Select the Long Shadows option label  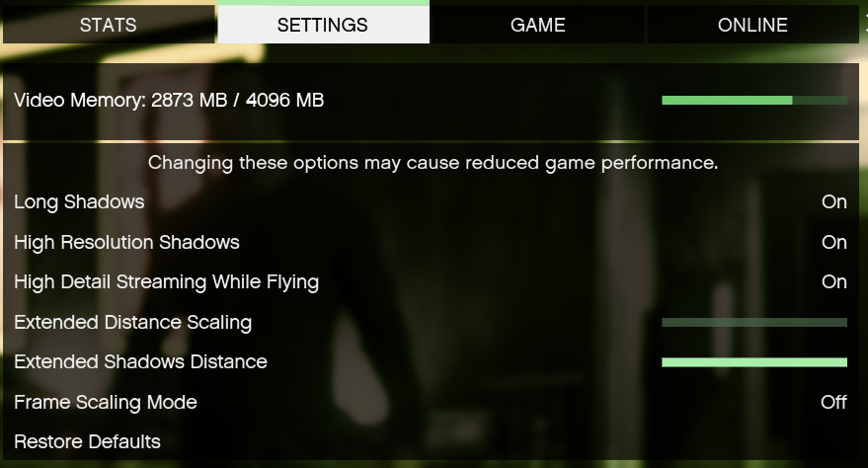79,202
